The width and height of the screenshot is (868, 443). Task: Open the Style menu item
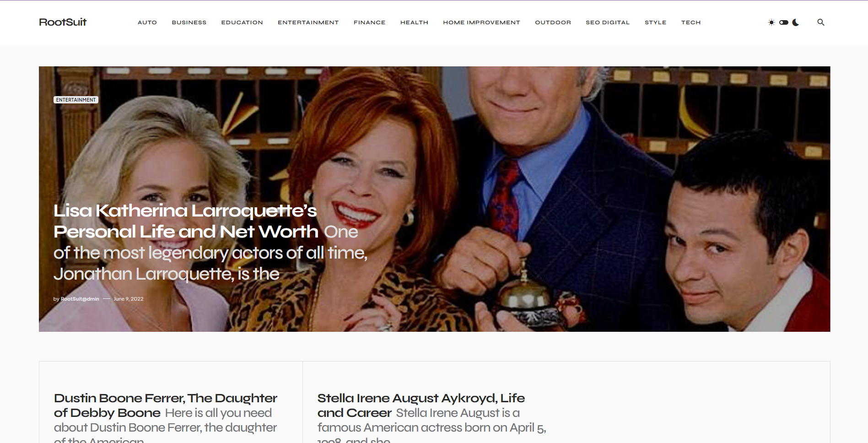tap(656, 22)
